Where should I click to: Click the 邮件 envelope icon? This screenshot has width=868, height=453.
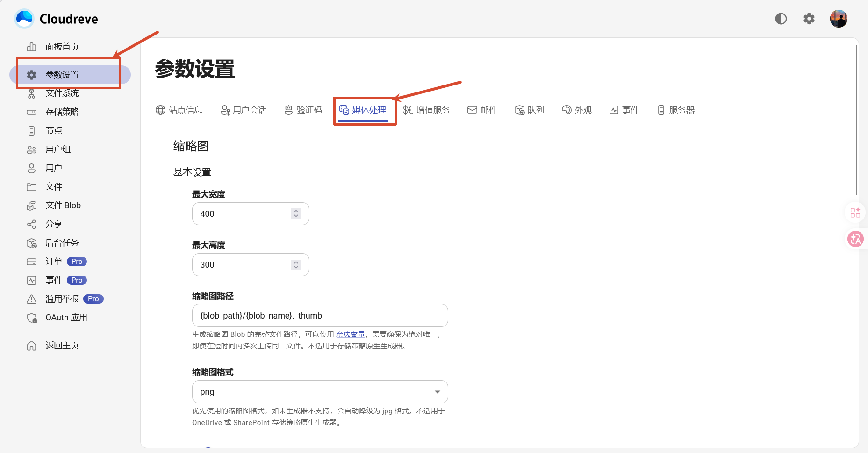473,110
